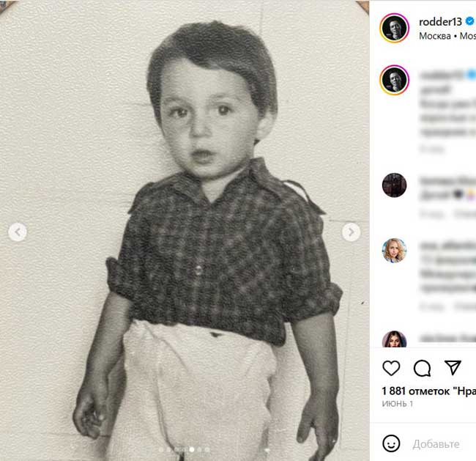This screenshot has width=476, height=461.
Task: Open the rodder13 username in the caption
Action: (442, 75)
